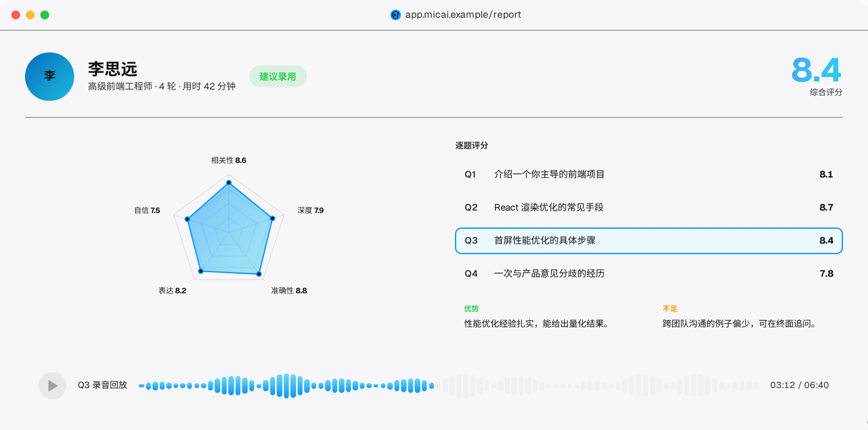Screen dimensions: 868x430
Task: Click the 性能优化经验扎实 strength text
Action: pyautogui.click(x=536, y=324)
